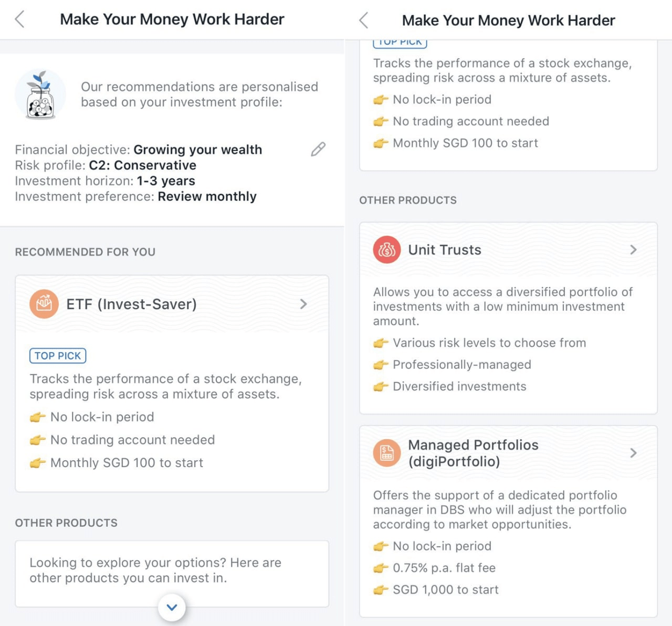Open the Unit Trusts title
This screenshot has width=672, height=626.
tap(445, 250)
